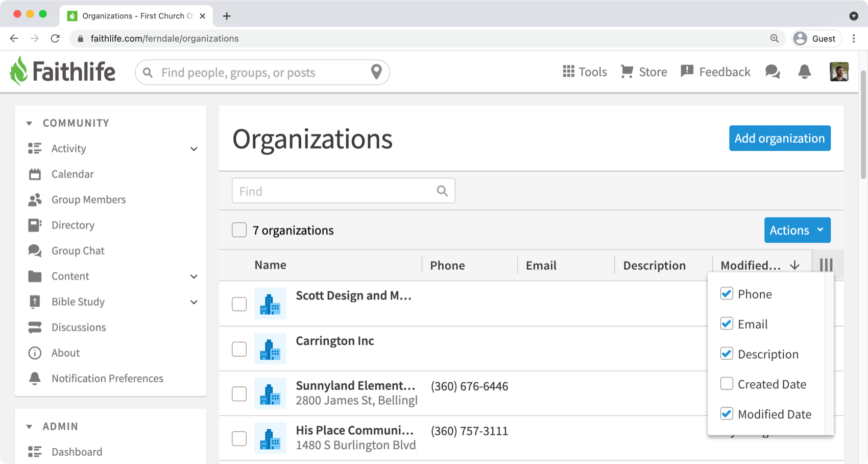Collapse the ADMIN section
The image size is (868, 464).
pyautogui.click(x=29, y=427)
